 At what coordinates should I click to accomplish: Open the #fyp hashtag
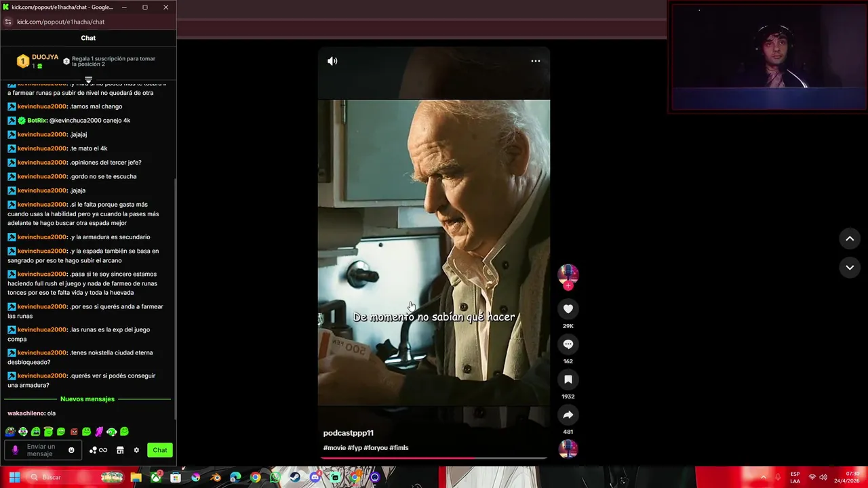pos(355,448)
